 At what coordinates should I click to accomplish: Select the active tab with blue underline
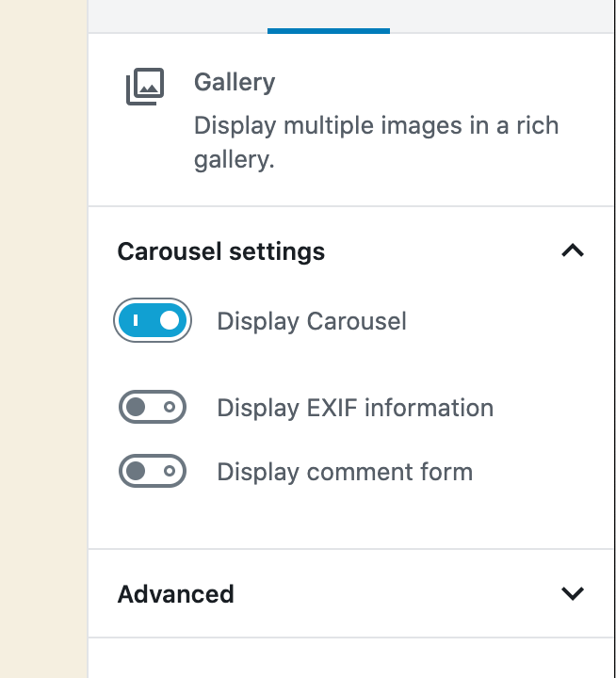[329, 16]
